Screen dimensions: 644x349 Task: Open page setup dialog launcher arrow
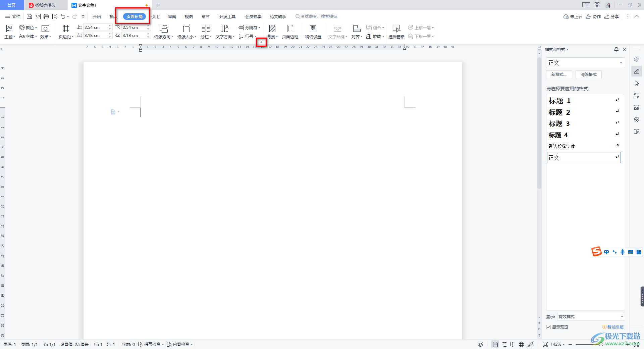pyautogui.click(x=261, y=42)
